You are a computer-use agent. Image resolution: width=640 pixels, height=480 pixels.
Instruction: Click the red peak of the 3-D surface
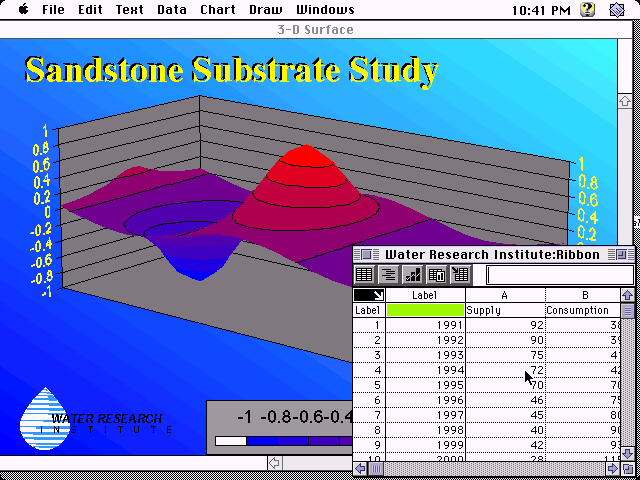point(306,156)
